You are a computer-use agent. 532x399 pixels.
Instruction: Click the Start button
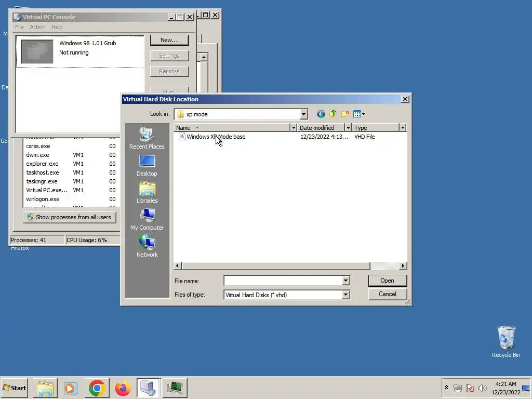coord(14,388)
